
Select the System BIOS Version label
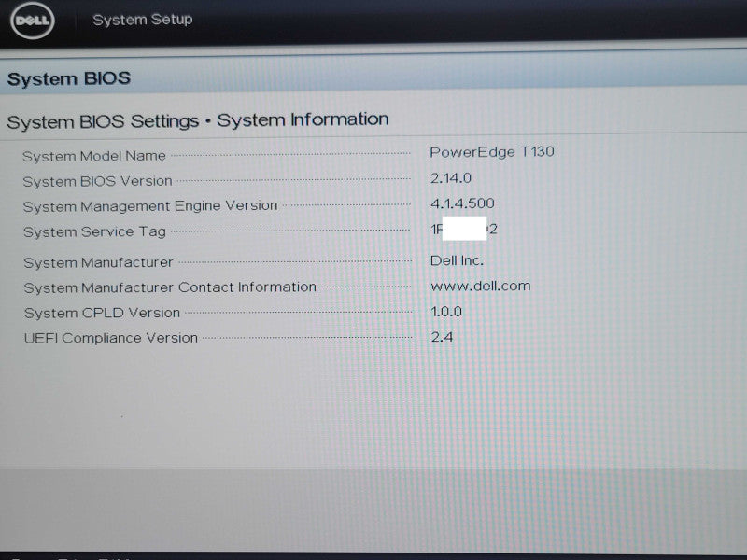pos(97,181)
